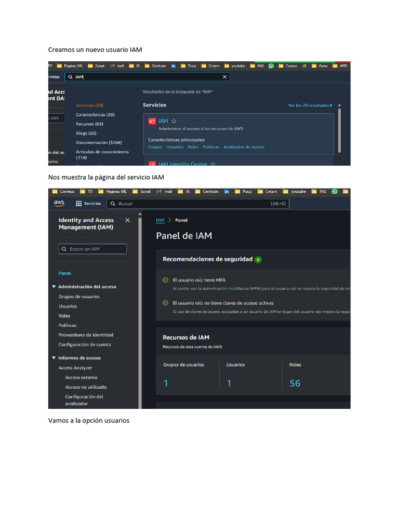Screen dimensions: 399x532
Task: Open the IAM service result title
Action: point(163,121)
